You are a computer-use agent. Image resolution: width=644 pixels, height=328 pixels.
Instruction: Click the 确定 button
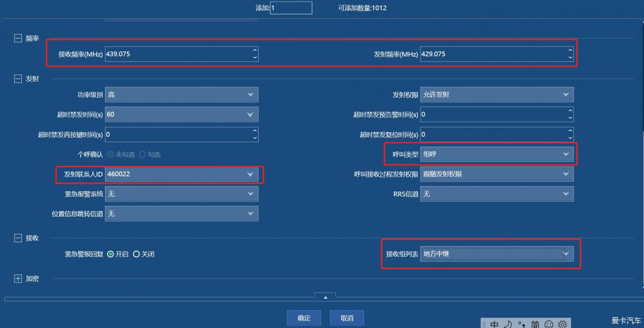click(304, 318)
